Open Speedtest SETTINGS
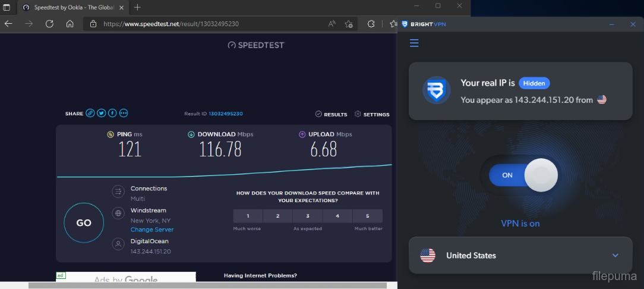 (372, 114)
